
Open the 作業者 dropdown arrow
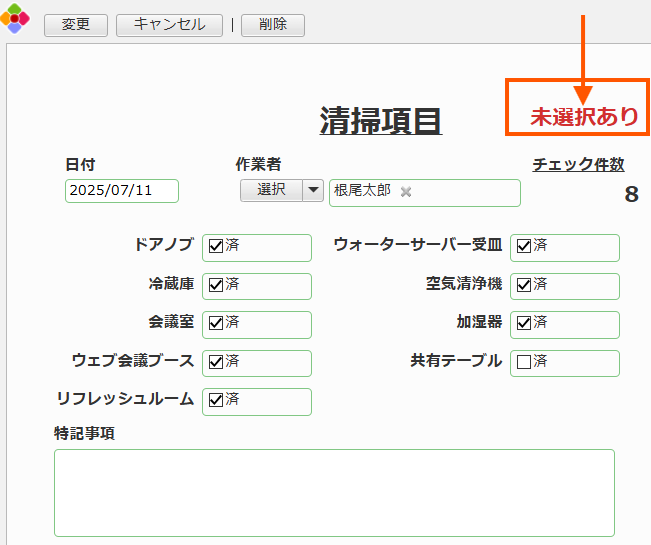tap(313, 191)
